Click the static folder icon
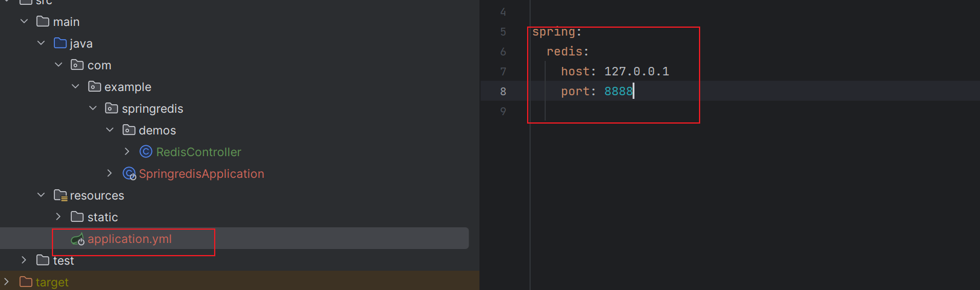980x290 pixels. [77, 216]
